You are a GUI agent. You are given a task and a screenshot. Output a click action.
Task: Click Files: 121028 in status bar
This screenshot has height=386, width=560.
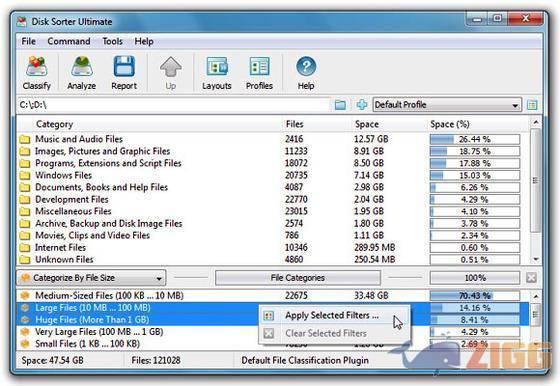156,360
